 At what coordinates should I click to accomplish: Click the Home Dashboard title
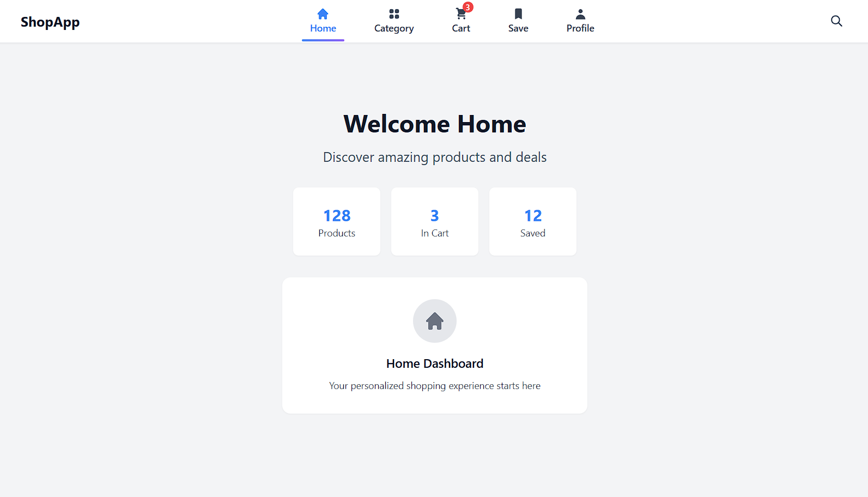pos(434,363)
